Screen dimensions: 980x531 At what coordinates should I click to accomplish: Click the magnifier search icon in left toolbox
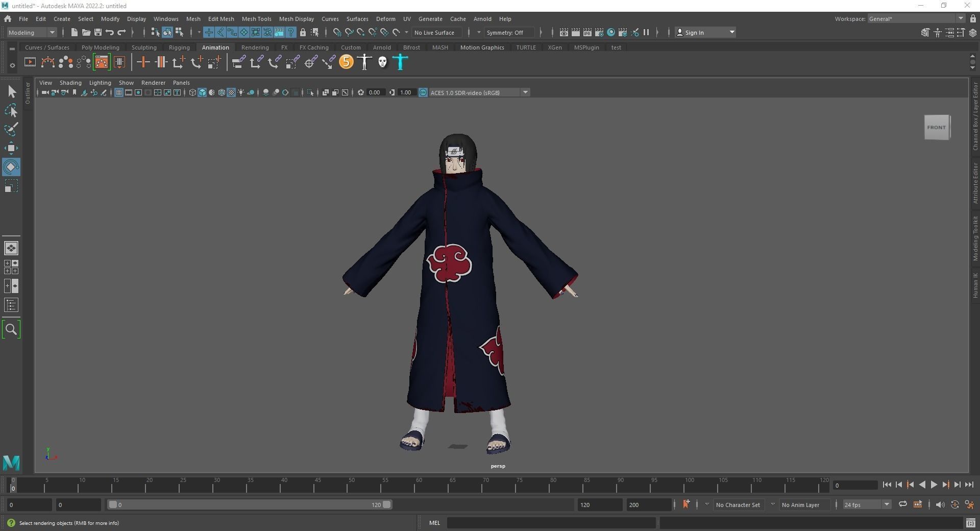[11, 329]
